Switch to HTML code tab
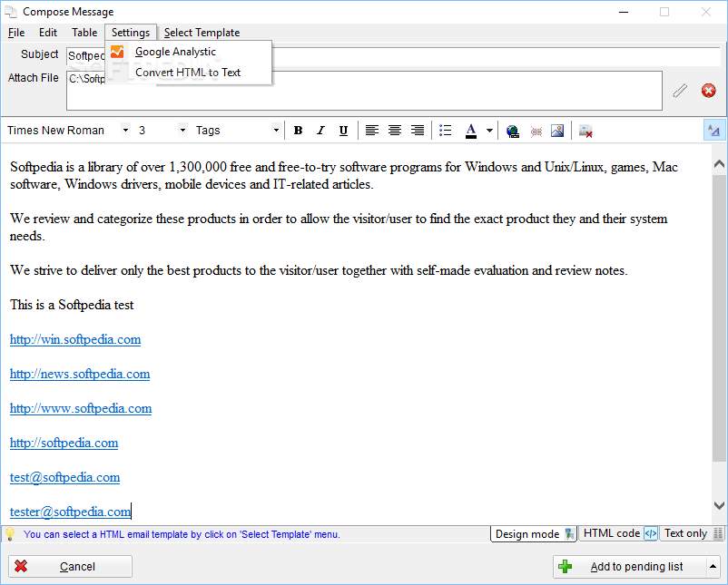This screenshot has width=728, height=585. [619, 533]
